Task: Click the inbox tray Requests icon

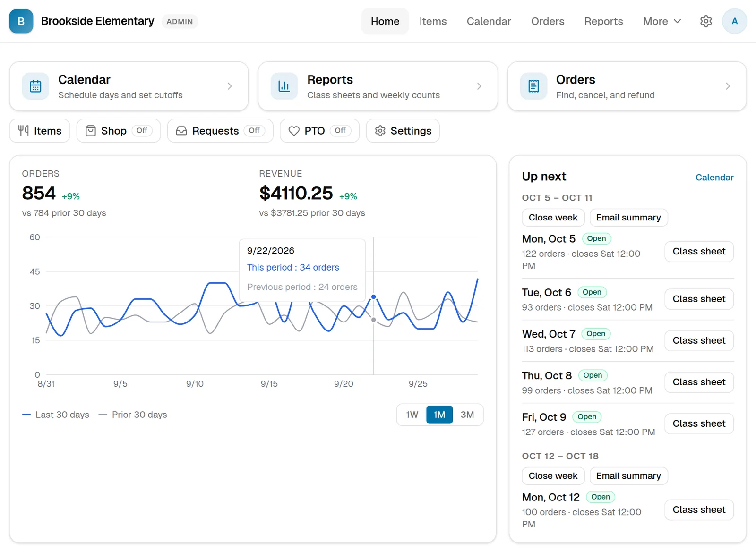Action: pyautogui.click(x=181, y=131)
